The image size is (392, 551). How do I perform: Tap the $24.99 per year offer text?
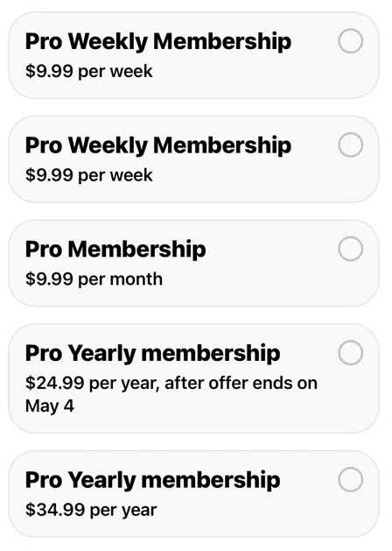(171, 383)
